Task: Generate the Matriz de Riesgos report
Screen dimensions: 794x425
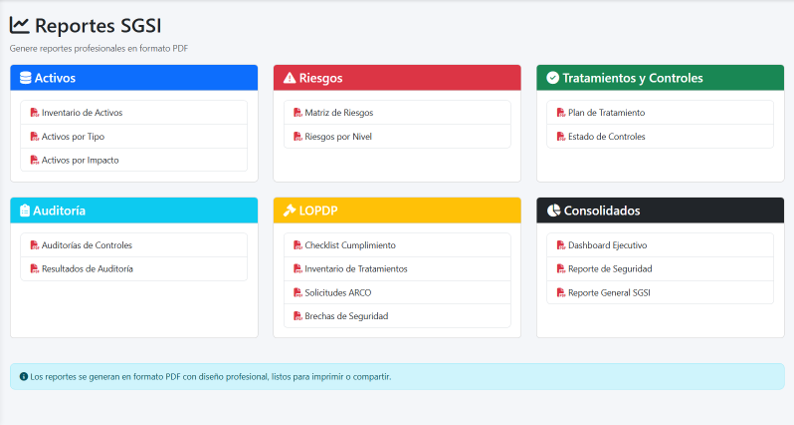Action: point(397,112)
